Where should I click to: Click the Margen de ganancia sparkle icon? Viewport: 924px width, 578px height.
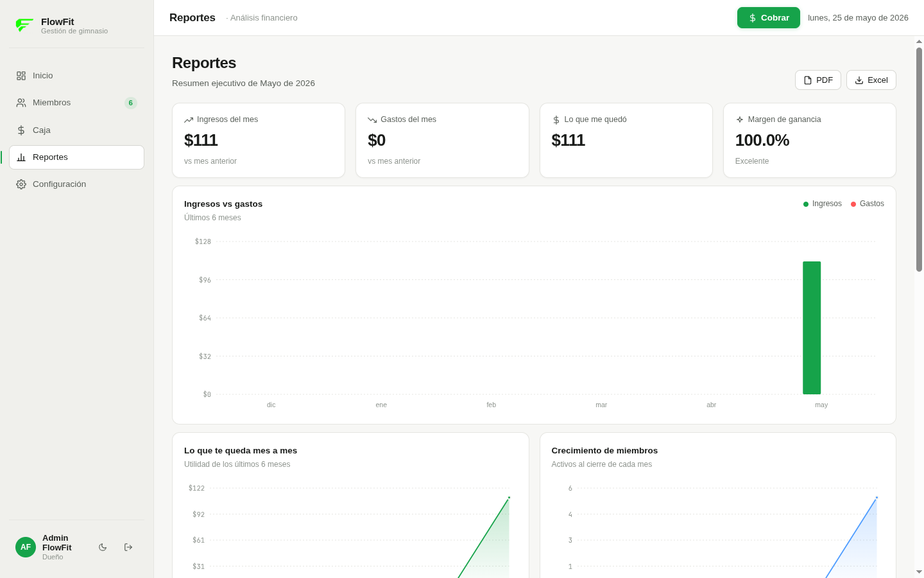pos(739,120)
